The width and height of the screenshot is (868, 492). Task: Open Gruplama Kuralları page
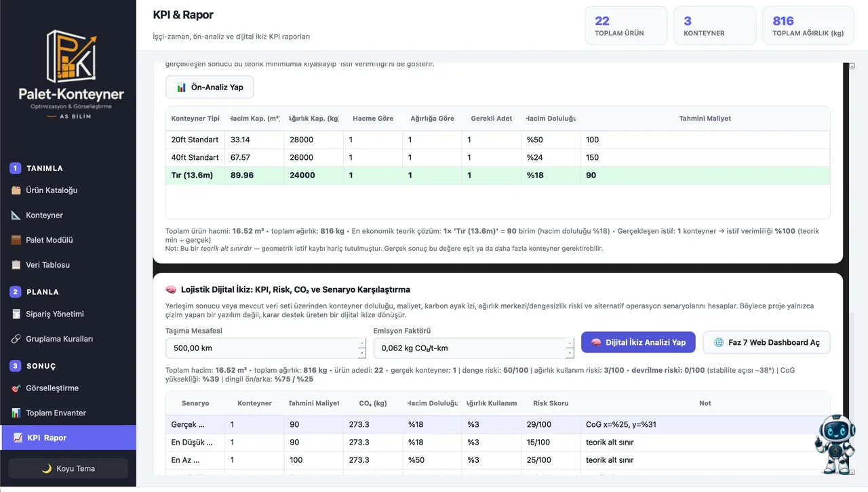[68, 339]
